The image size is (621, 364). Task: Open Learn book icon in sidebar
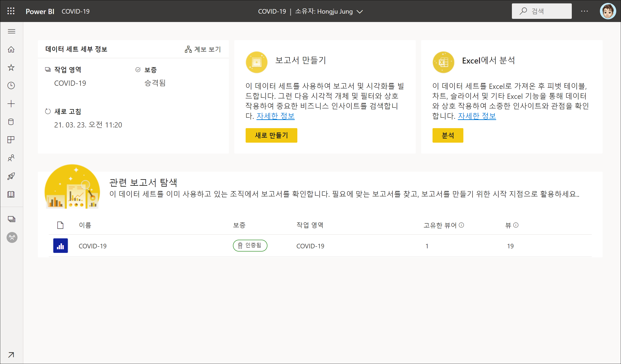[11, 194]
